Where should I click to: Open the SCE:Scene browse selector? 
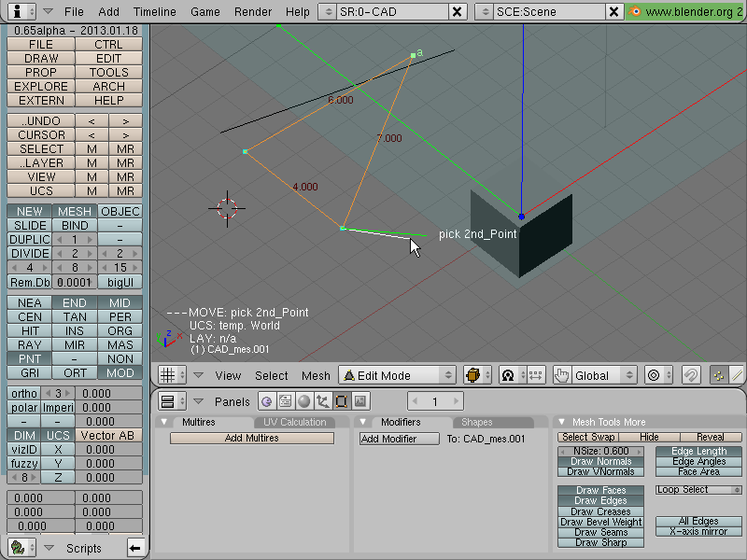485,11
